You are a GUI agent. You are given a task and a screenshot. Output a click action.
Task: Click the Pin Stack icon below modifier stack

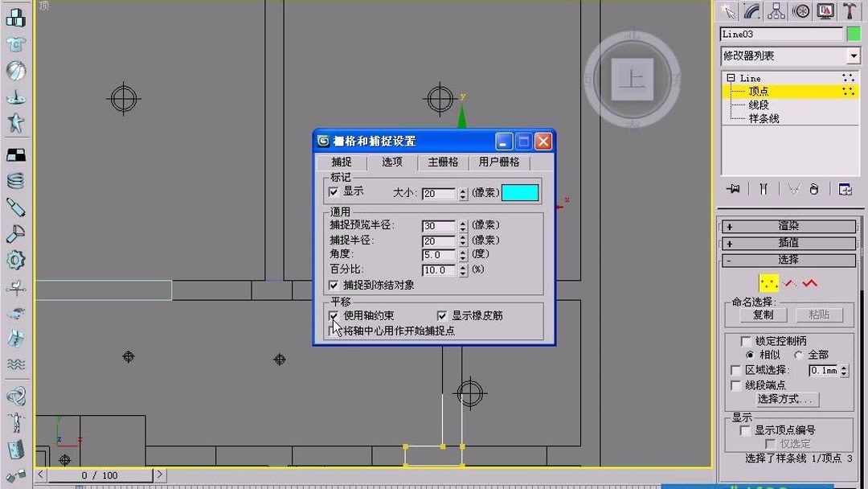[x=733, y=188]
